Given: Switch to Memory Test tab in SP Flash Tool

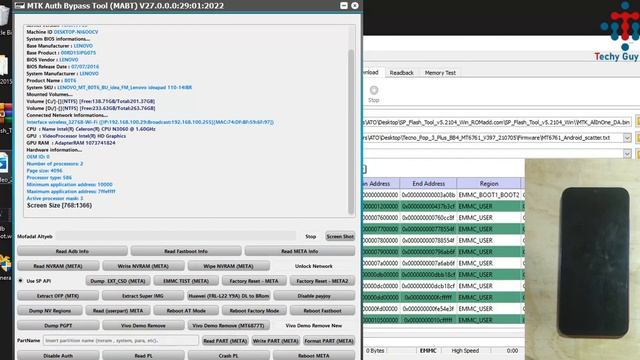Looking at the screenshot, I should [x=440, y=73].
